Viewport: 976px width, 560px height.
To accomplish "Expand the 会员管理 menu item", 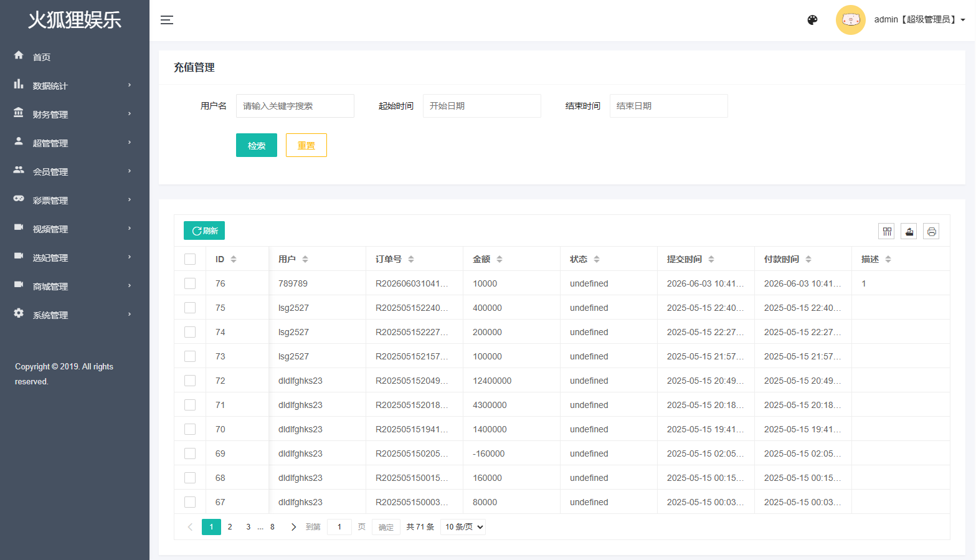I will (75, 171).
